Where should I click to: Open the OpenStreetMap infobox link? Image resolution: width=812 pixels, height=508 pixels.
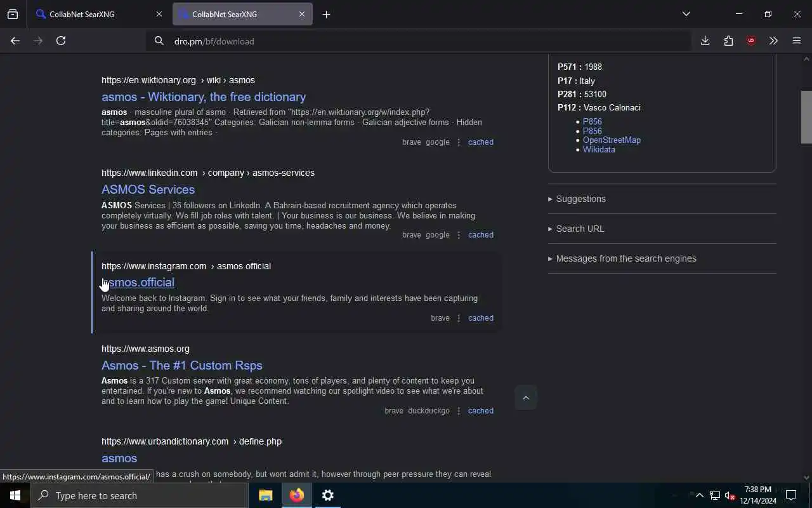pyautogui.click(x=612, y=140)
